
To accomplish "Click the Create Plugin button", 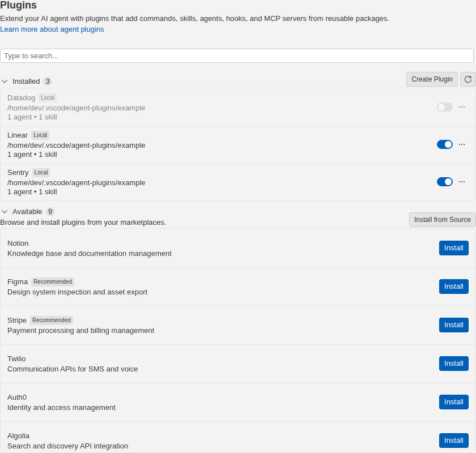I will (x=432, y=79).
